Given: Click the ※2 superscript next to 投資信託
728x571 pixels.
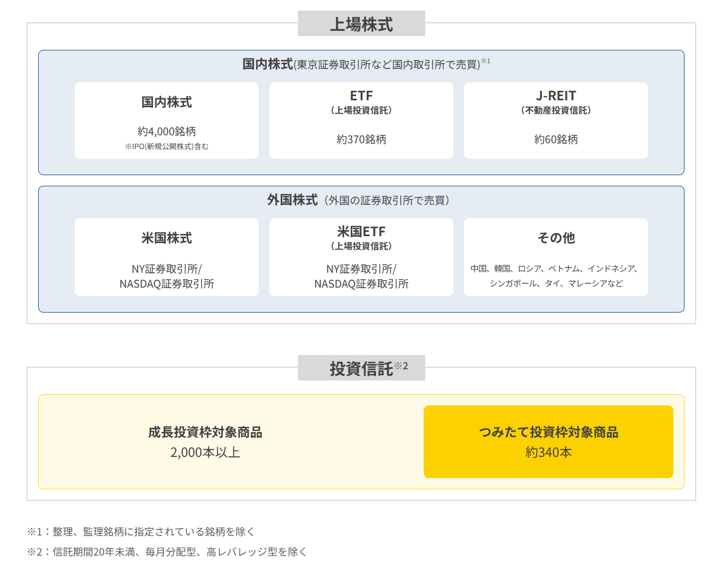Looking at the screenshot, I should (401, 366).
